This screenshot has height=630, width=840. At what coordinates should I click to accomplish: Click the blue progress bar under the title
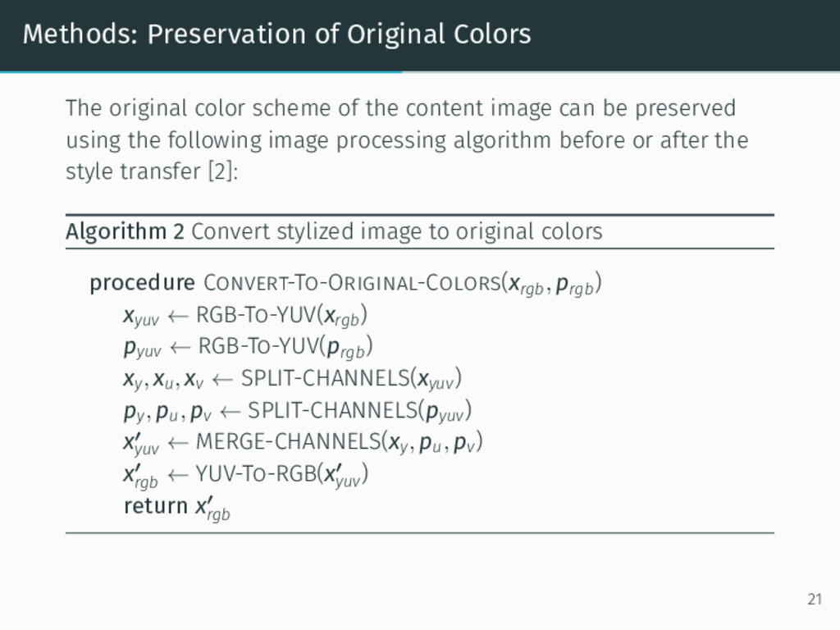[x=201, y=72]
